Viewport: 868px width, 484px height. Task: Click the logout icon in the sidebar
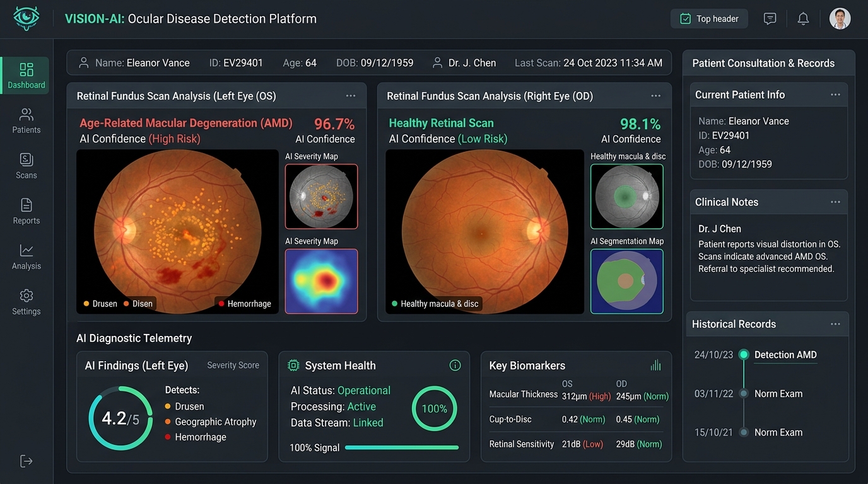pos(26,461)
